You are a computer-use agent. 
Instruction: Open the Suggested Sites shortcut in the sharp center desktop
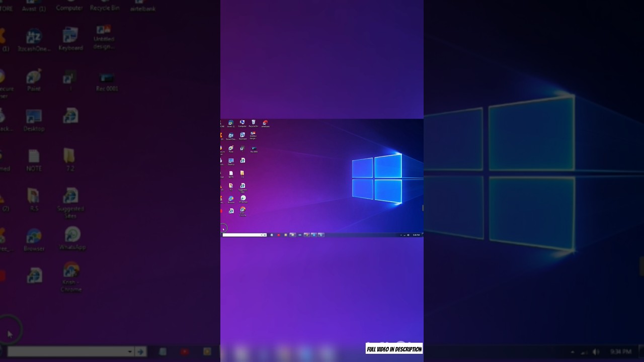click(x=243, y=188)
